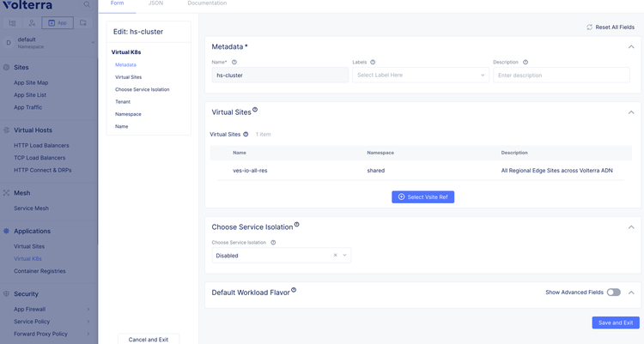The height and width of the screenshot is (344, 644).
Task: Click help icon beside Service Isolation field label
Action: click(x=273, y=243)
